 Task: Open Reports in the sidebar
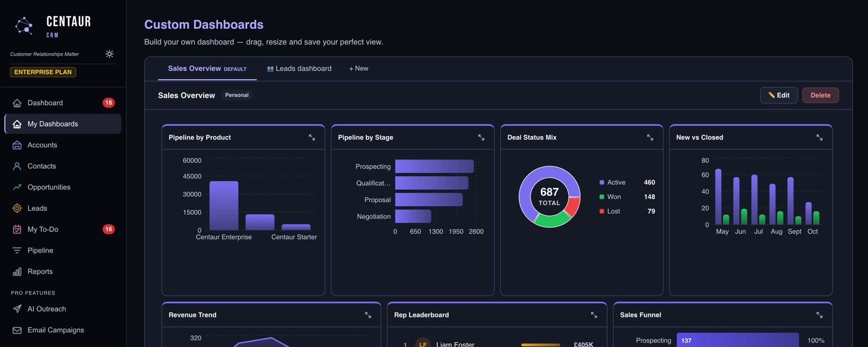coord(63,272)
